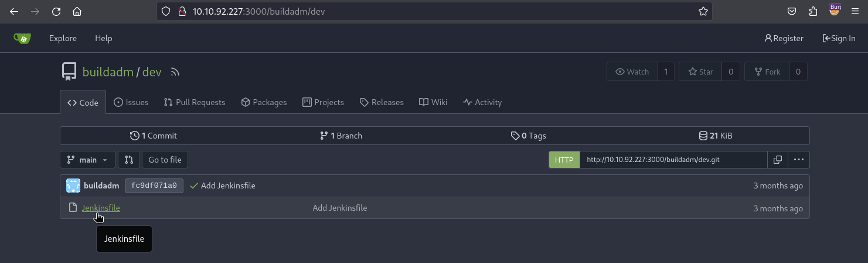Viewport: 868px width, 263px height.
Task: Click 3 months ago in Jenkinsfile row
Action: pyautogui.click(x=778, y=208)
